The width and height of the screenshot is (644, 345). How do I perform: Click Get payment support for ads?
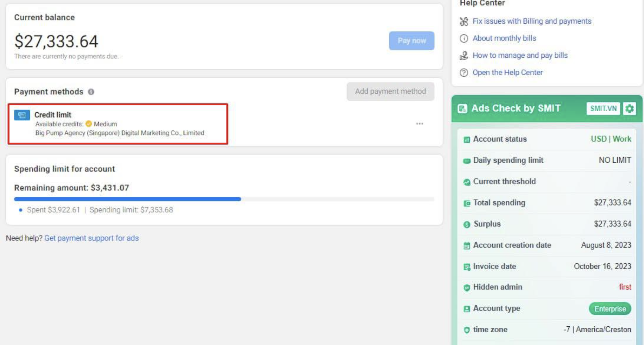[x=91, y=238]
